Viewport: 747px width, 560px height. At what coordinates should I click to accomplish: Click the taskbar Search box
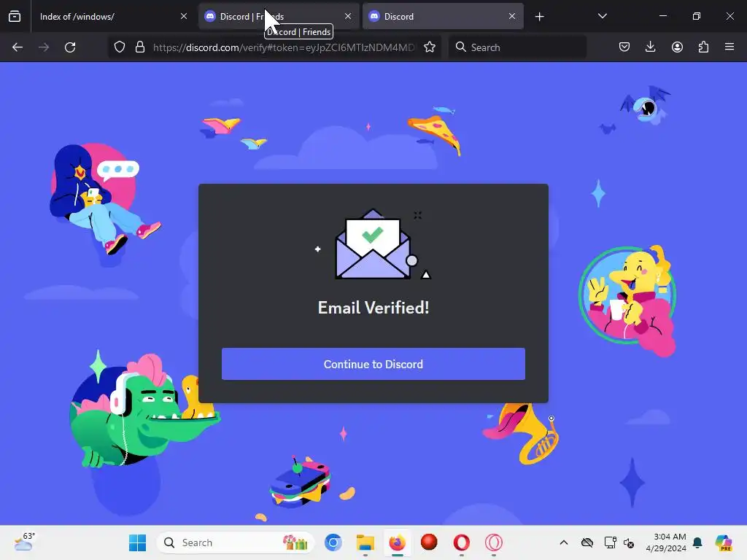(236, 542)
